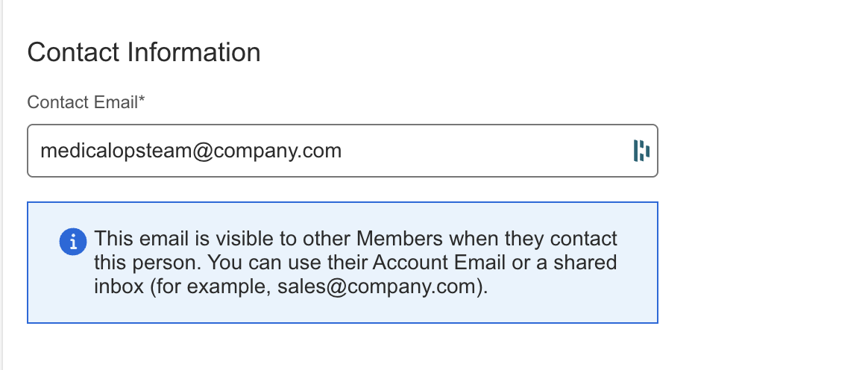The image size is (868, 370).
Task: Click empty bottom area of blue info banner
Action: [343, 310]
